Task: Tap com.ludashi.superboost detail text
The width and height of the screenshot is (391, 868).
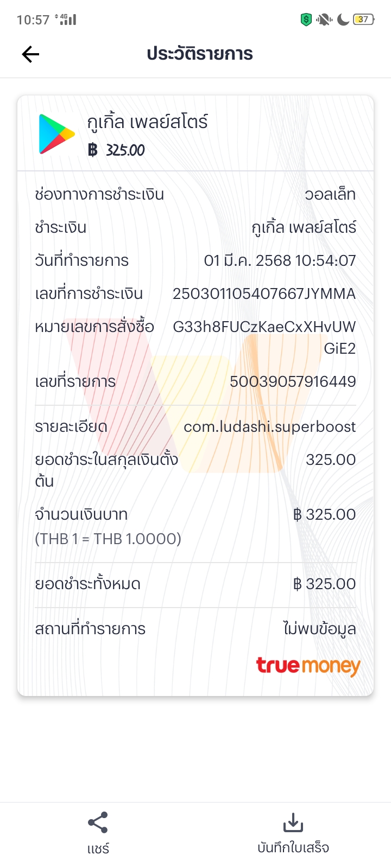Action: point(270,427)
